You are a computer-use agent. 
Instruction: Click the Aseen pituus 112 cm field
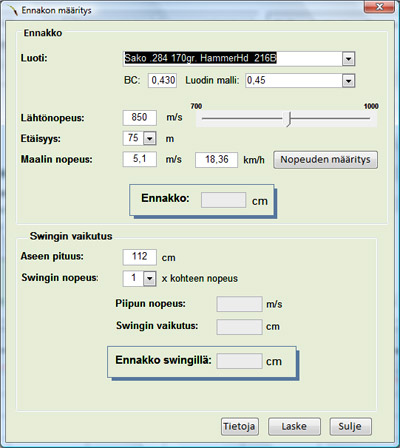[x=140, y=257]
